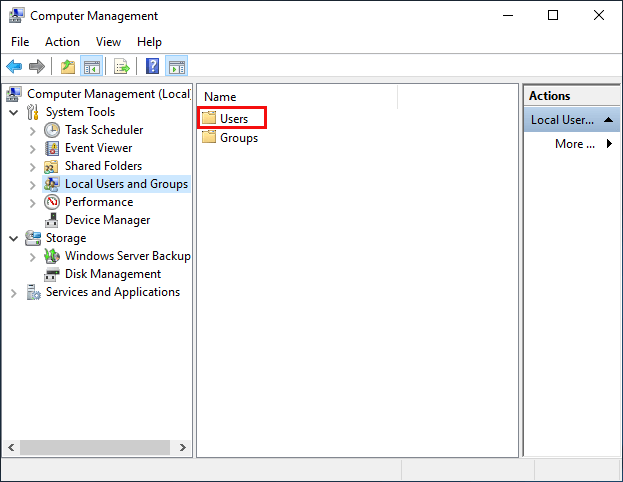Select Windows Server Backup in the tree
This screenshot has height=482, width=623.
[128, 256]
